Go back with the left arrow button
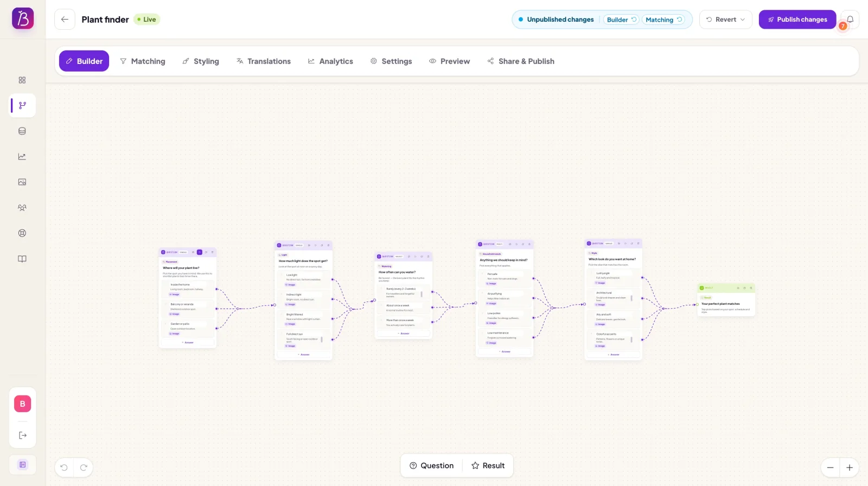The height and width of the screenshot is (486, 868). click(x=65, y=20)
